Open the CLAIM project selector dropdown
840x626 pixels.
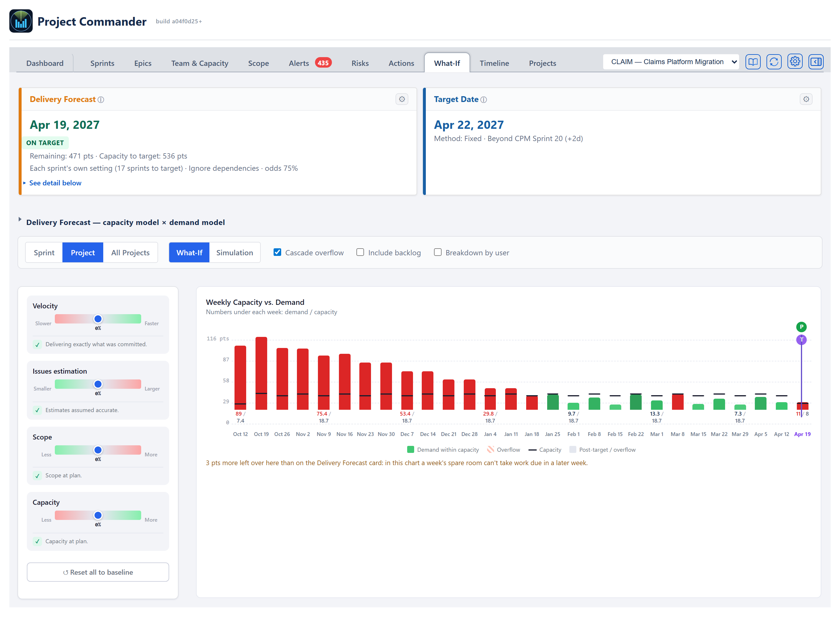tap(671, 62)
